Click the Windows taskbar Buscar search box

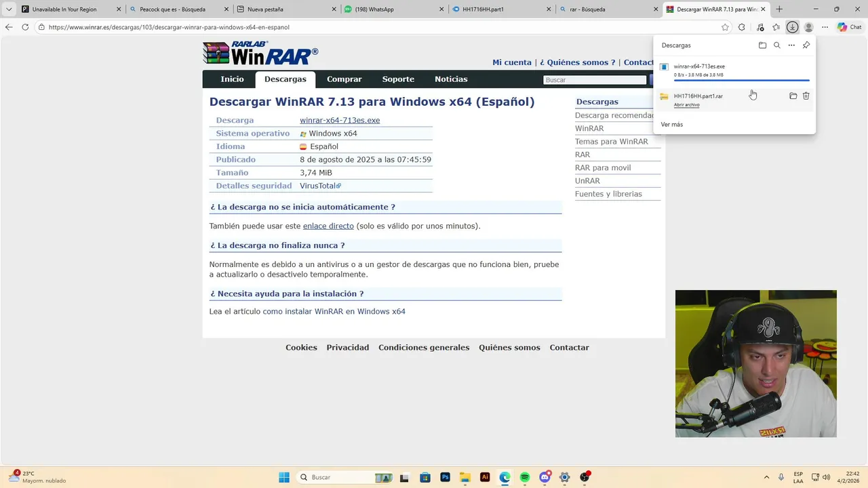(346, 477)
